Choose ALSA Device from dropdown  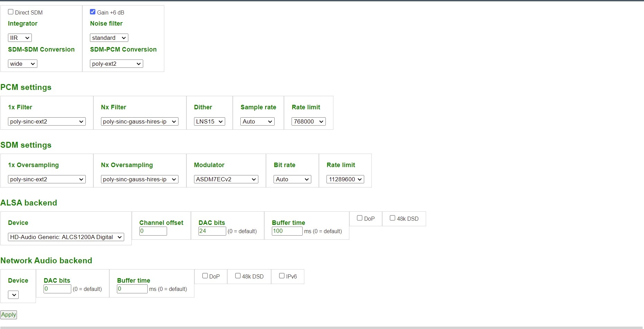click(66, 237)
